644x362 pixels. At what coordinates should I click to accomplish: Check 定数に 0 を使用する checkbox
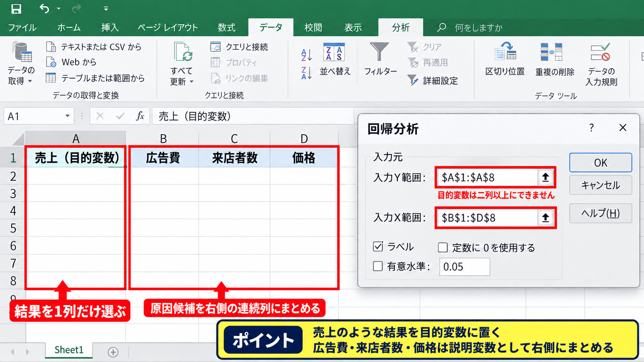(x=443, y=247)
